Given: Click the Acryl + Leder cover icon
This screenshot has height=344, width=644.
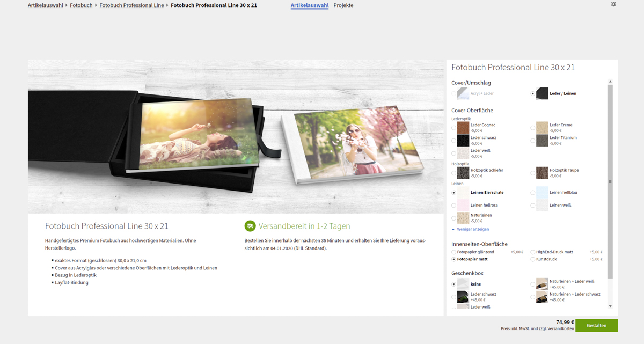Looking at the screenshot, I should pos(463,93).
